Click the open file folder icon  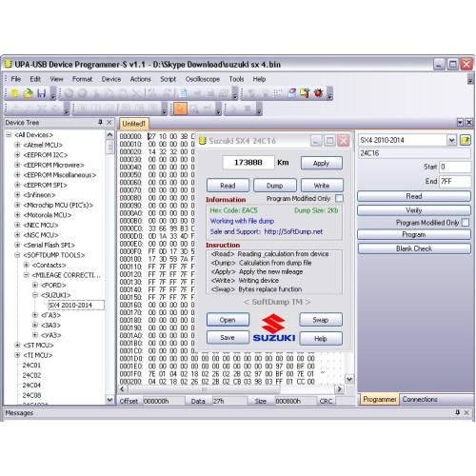click(28, 93)
